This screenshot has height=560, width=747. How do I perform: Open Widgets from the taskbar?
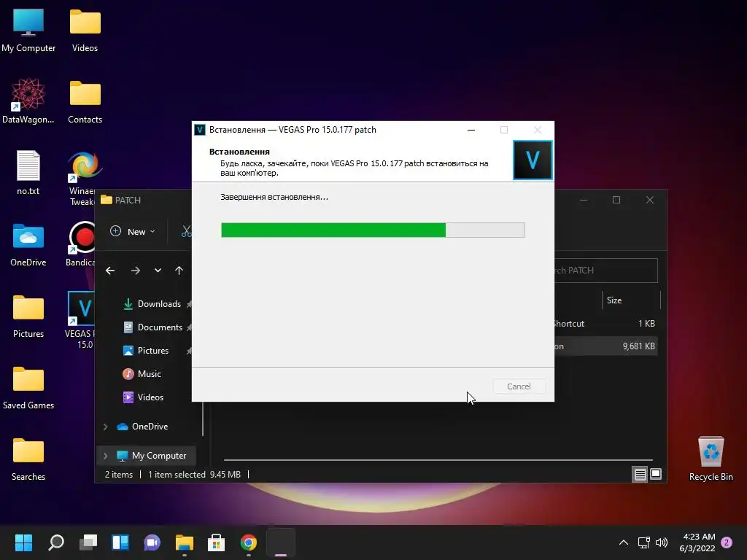[120, 542]
